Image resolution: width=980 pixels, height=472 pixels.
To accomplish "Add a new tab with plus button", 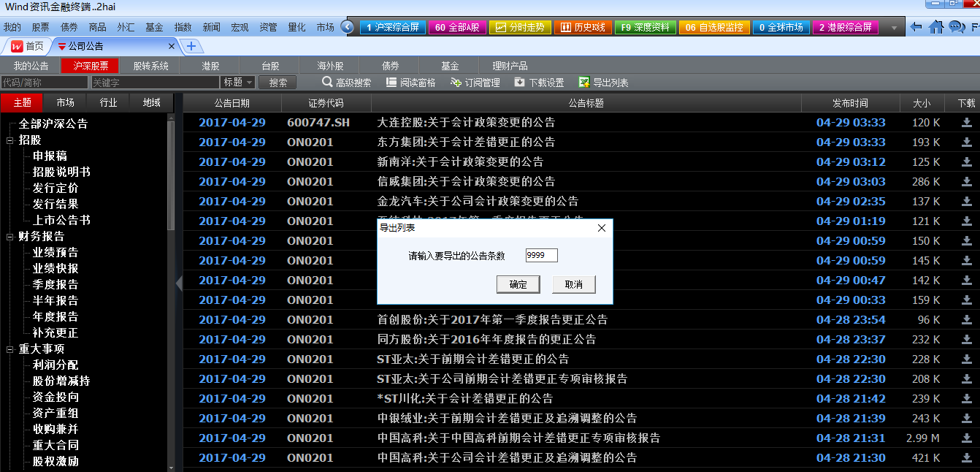I will click(191, 46).
